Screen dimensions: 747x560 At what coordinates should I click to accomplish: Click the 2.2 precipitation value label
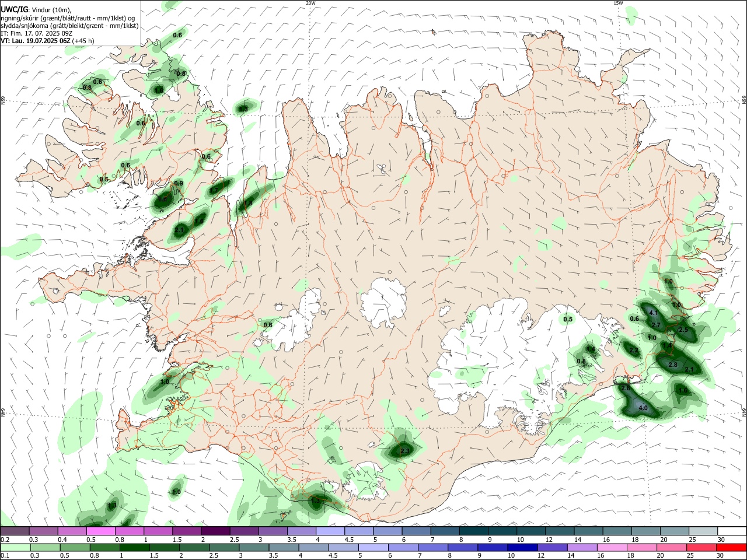634,351
